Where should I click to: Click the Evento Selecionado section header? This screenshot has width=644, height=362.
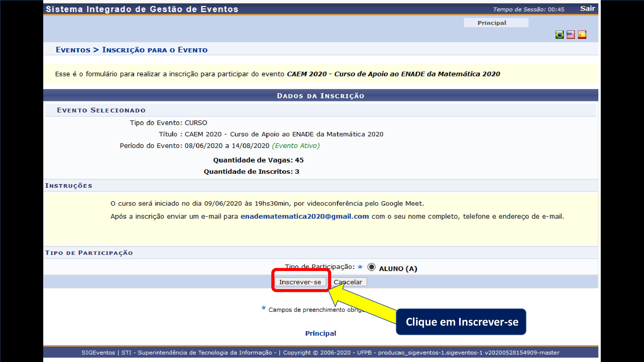point(101,110)
